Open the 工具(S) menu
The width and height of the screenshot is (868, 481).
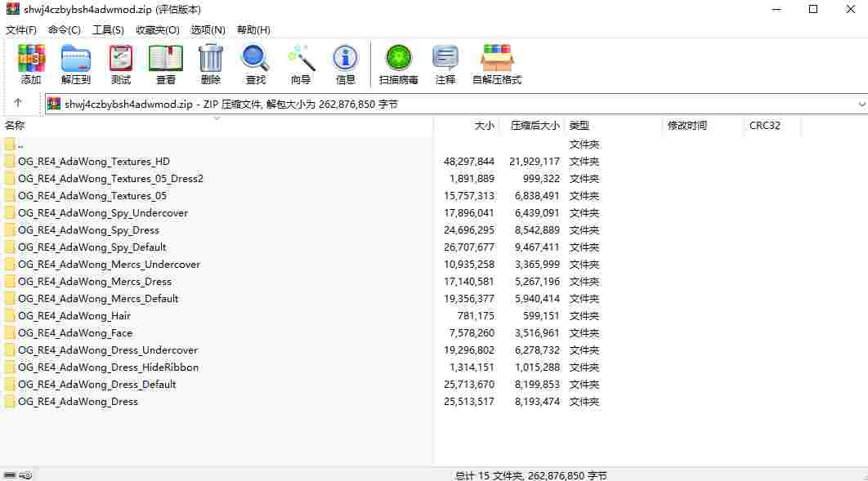(108, 30)
